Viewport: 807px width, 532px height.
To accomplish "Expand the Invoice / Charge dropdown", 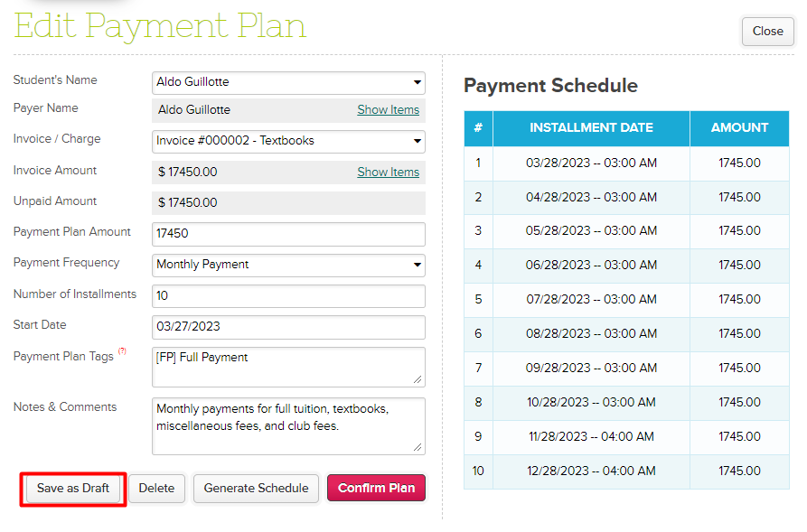I will 288,141.
